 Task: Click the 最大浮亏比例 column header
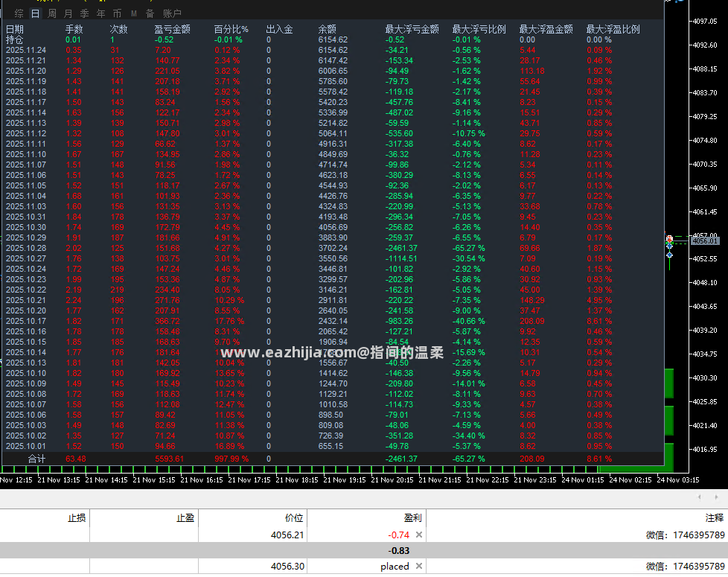click(479, 29)
